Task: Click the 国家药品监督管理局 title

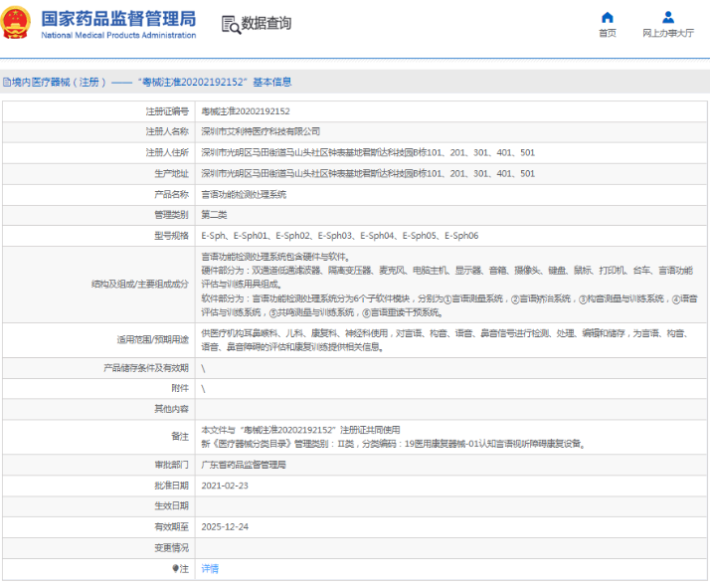Action: (x=118, y=19)
